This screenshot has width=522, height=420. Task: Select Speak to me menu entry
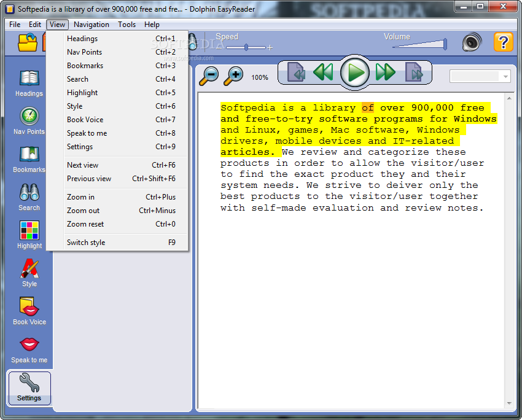tap(117, 133)
